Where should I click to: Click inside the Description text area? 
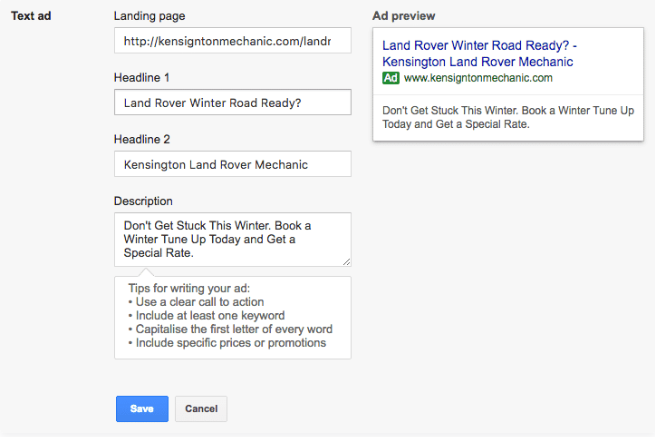[233, 239]
